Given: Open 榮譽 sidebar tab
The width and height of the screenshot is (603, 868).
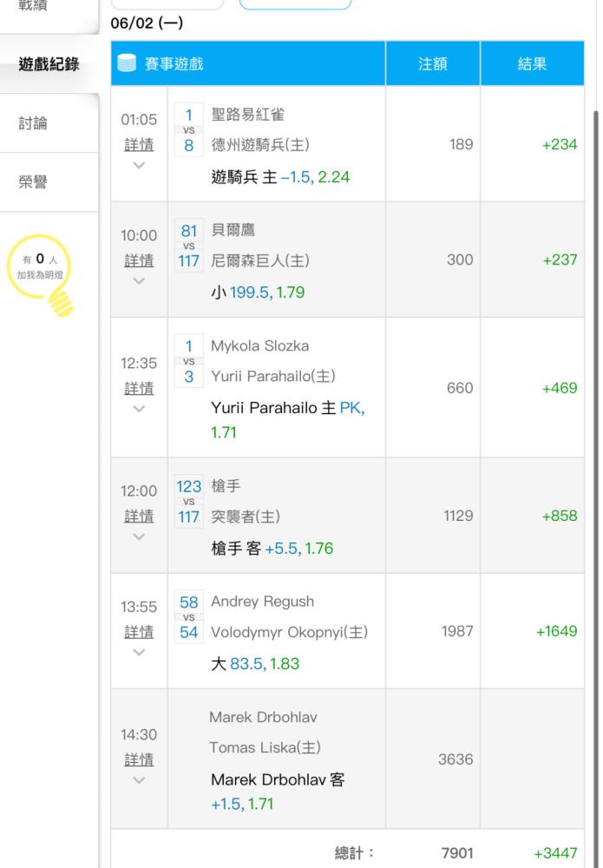Looking at the screenshot, I should point(49,181).
